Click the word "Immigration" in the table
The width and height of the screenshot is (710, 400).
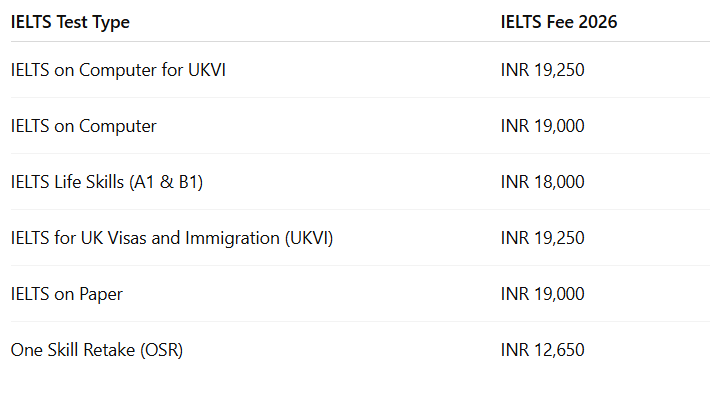(233, 238)
